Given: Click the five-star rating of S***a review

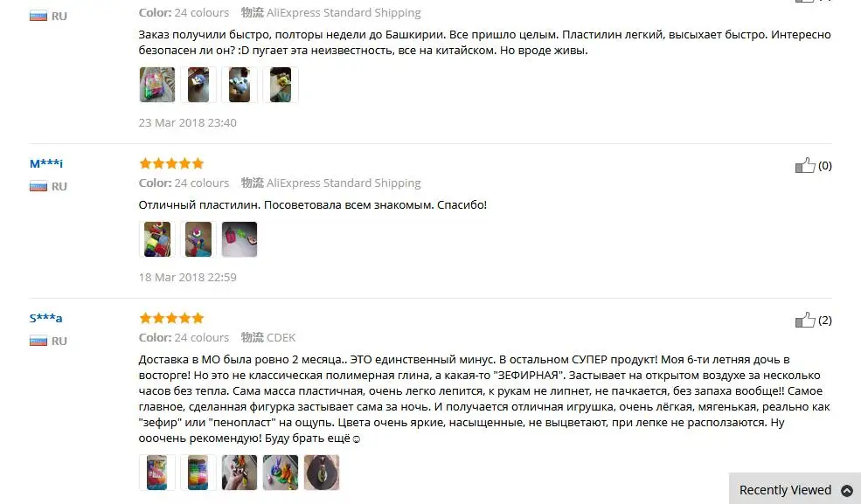Looking at the screenshot, I should pyautogui.click(x=171, y=318).
